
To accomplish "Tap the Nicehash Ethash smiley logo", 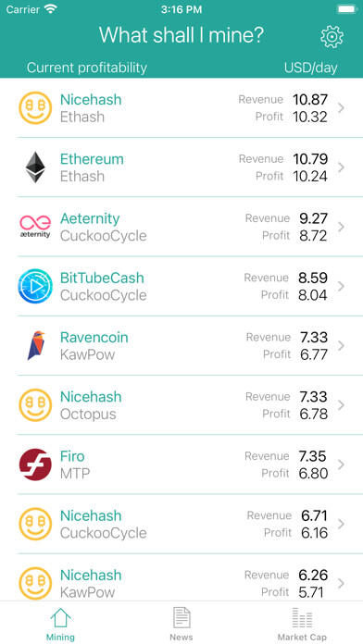I will tap(35, 108).
